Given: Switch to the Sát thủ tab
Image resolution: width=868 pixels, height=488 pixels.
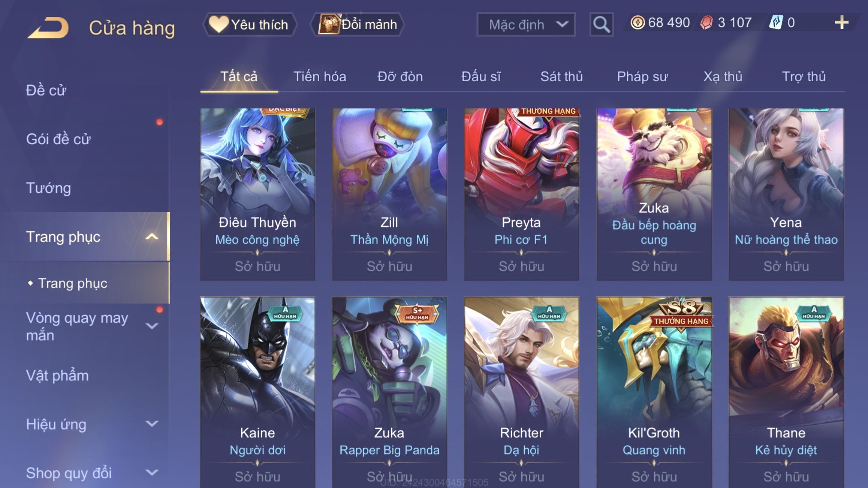Looking at the screenshot, I should 561,76.
